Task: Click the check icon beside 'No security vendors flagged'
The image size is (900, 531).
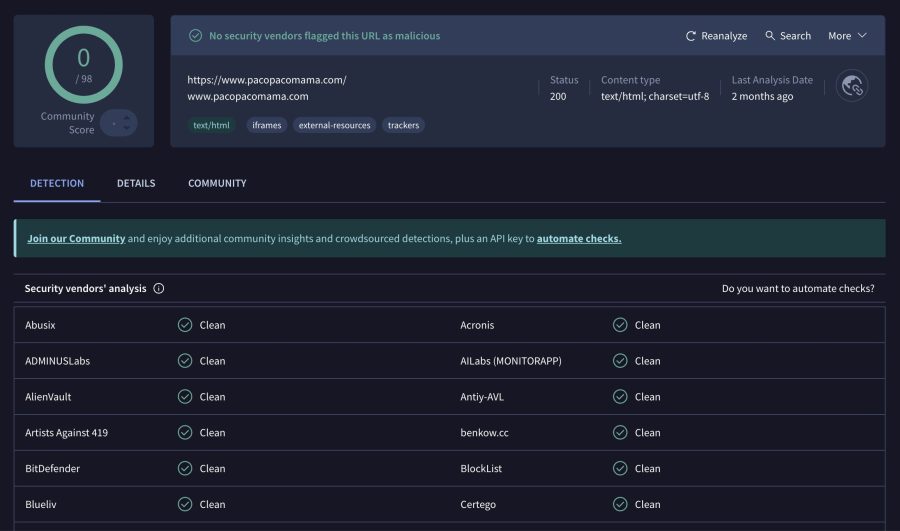Action: [195, 36]
